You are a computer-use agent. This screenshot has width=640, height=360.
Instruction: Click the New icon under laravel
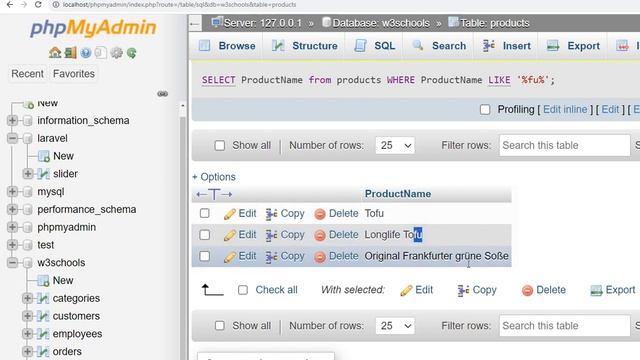pos(44,156)
